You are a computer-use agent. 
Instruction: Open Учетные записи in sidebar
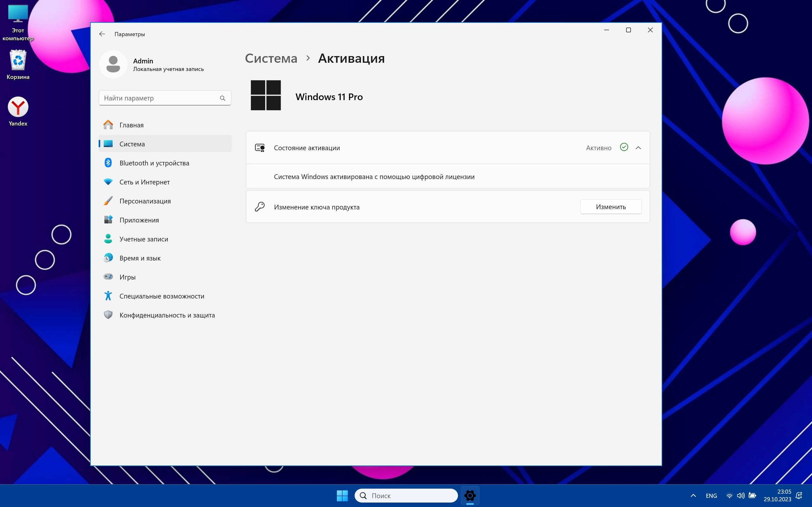coord(144,239)
